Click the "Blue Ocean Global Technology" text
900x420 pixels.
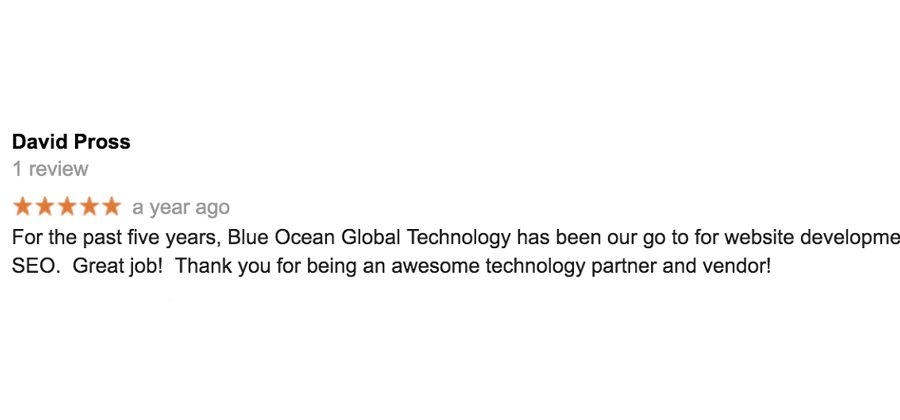point(369,238)
